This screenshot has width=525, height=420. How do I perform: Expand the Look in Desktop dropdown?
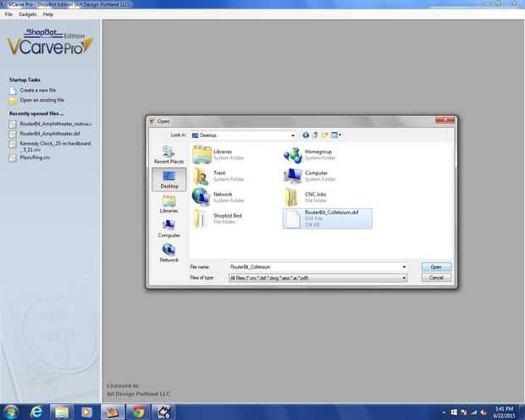pos(293,135)
